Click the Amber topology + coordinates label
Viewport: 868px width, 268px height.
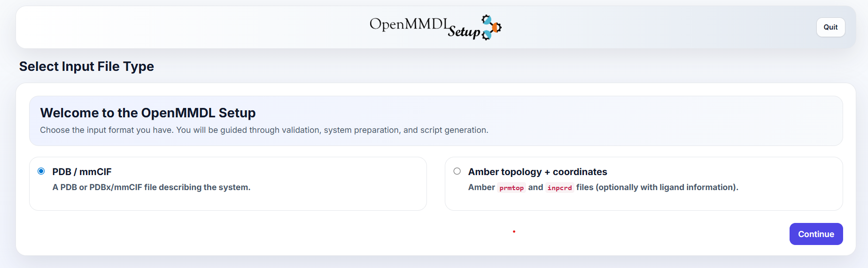pyautogui.click(x=537, y=172)
